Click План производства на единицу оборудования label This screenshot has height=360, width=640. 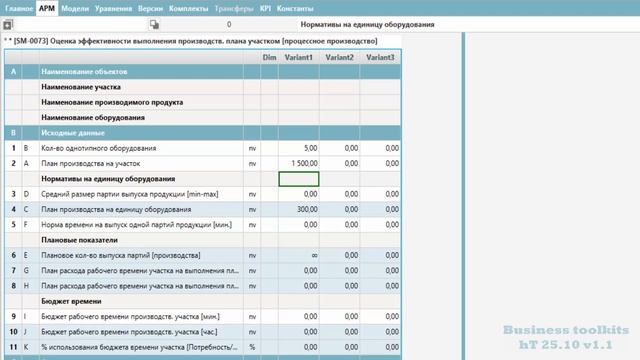[x=116, y=209]
